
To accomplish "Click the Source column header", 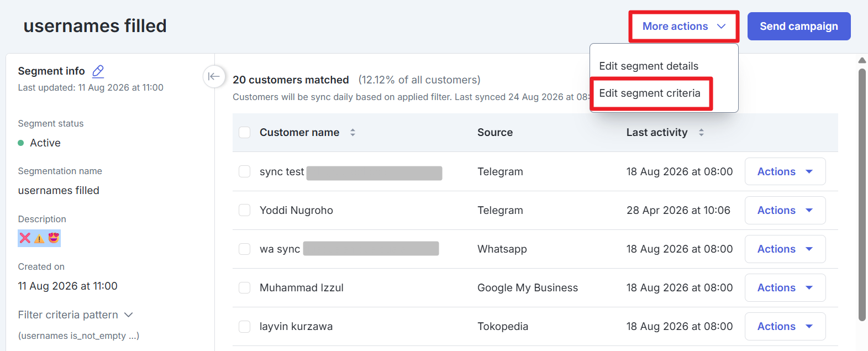I will (495, 133).
